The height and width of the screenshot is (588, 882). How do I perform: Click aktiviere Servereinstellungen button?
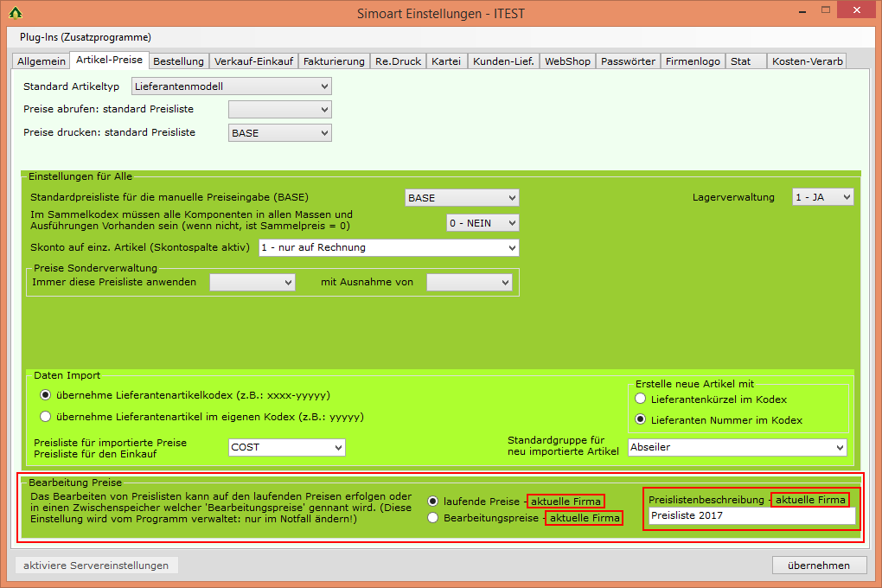[x=97, y=566]
